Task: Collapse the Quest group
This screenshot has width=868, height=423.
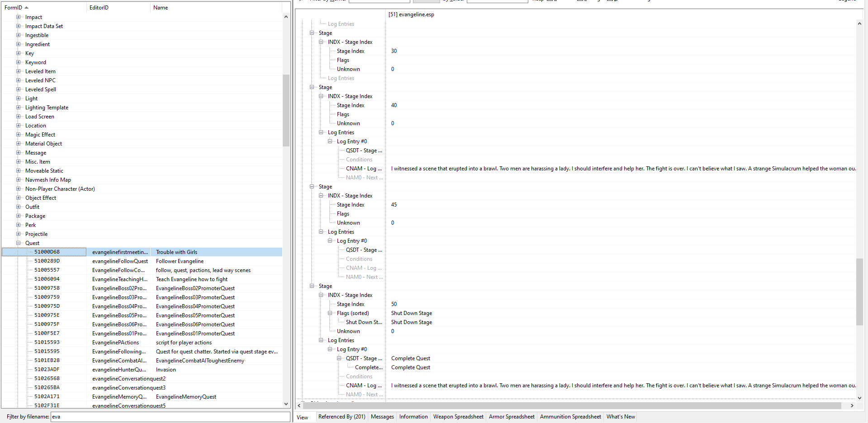Action: [x=19, y=243]
